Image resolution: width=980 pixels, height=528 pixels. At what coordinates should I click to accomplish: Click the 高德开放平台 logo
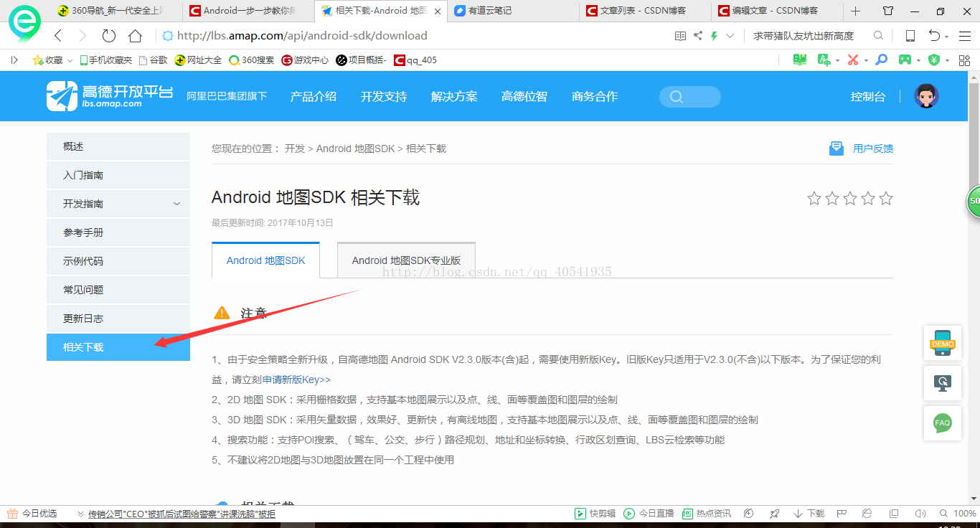tap(110, 96)
